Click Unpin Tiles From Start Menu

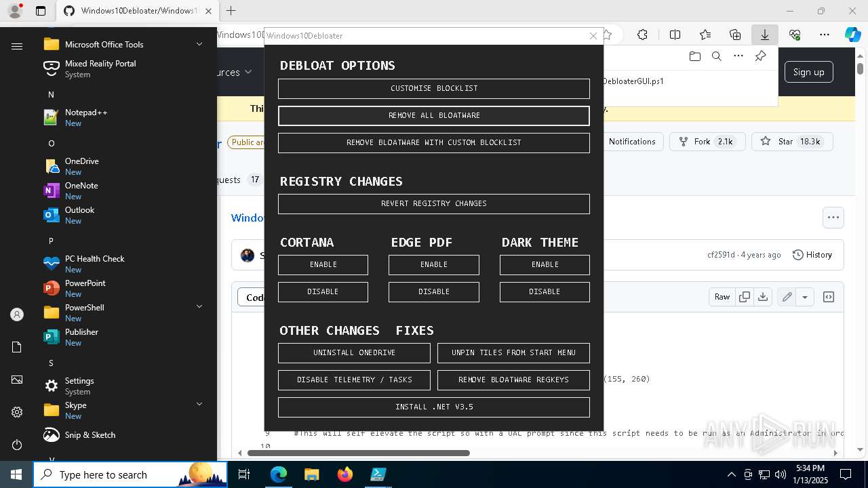(513, 353)
